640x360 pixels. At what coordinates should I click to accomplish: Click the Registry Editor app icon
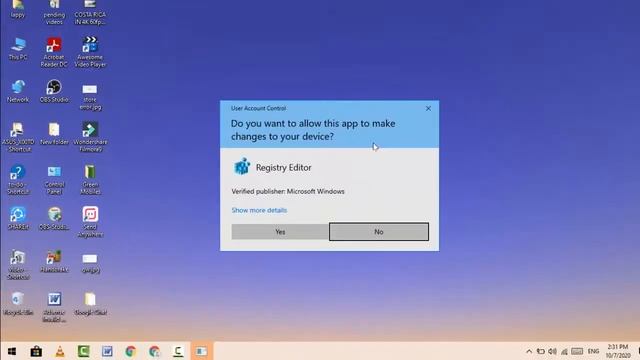tap(242, 167)
